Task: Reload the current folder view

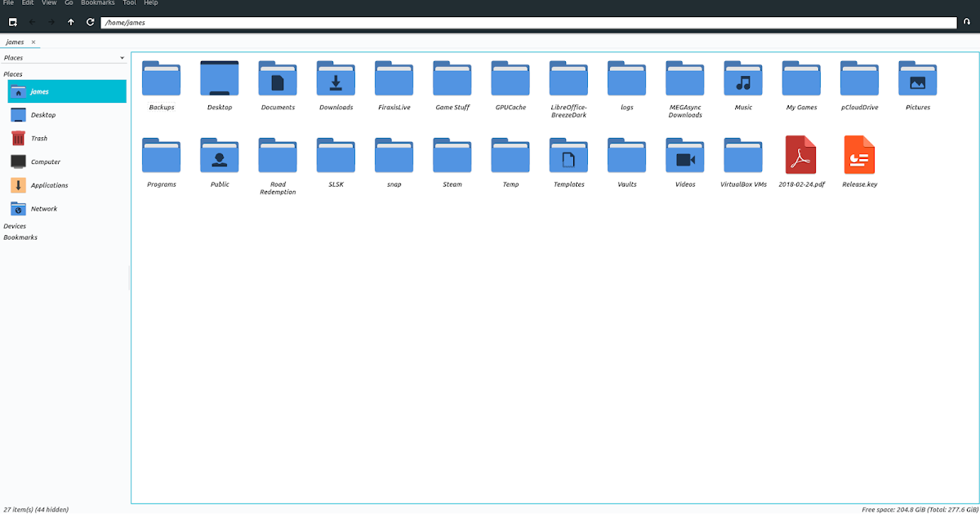Action: 90,22
